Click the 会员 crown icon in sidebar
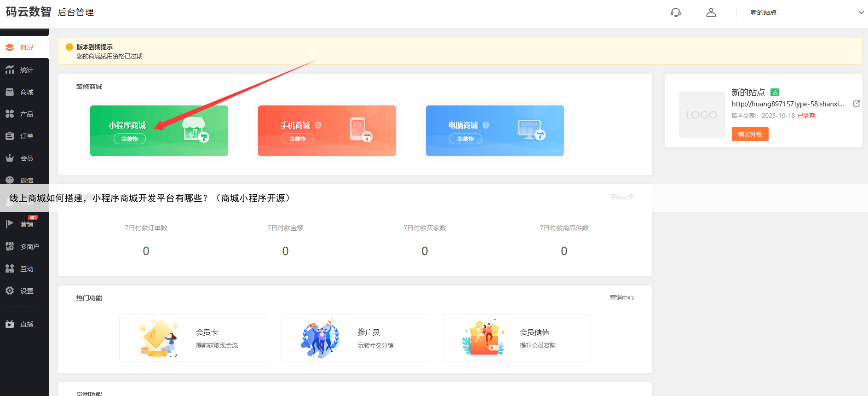 pos(10,158)
